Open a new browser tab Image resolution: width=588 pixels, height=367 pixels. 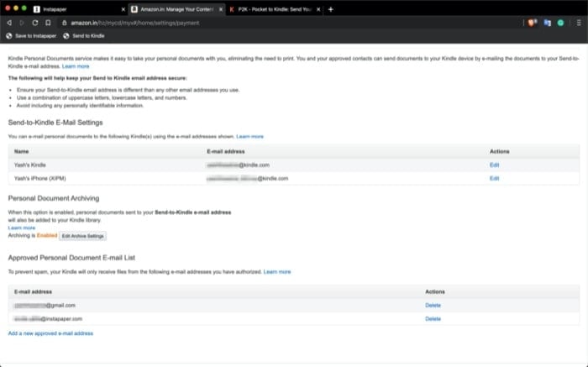point(330,9)
